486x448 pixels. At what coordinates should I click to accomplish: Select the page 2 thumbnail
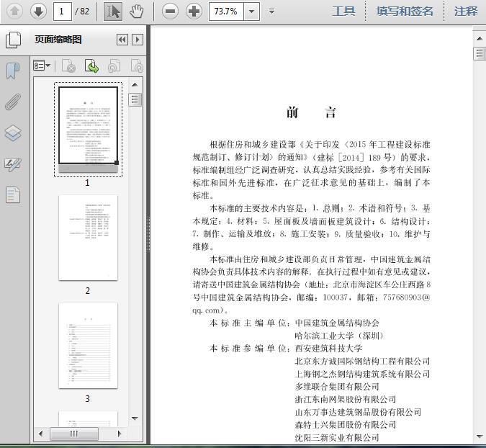coord(88,238)
